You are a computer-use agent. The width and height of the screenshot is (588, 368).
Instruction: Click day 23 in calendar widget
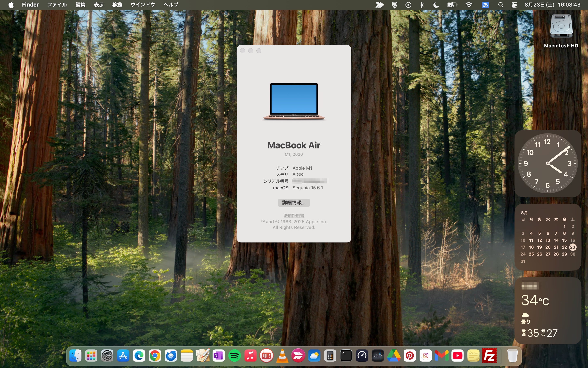572,247
